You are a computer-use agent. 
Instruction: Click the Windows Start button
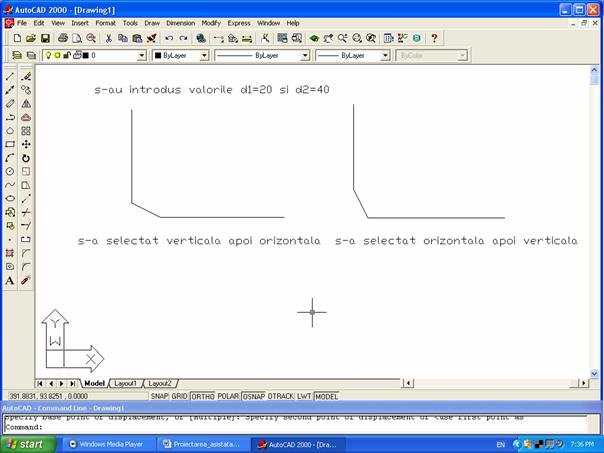tap(25, 444)
